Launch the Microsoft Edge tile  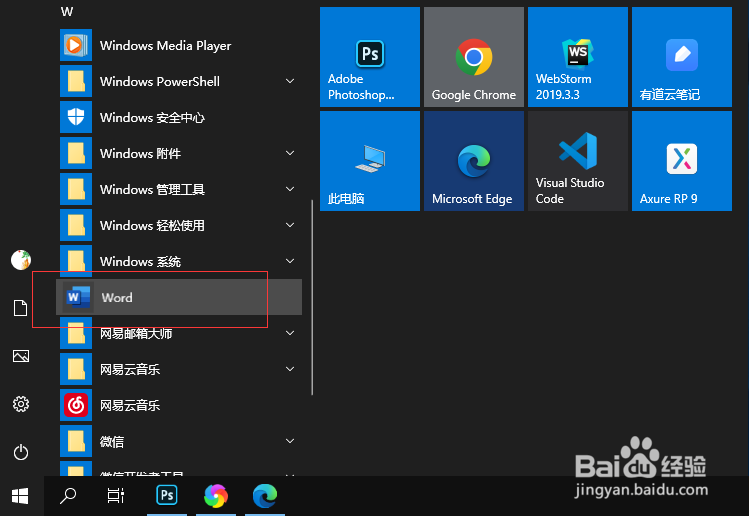[474, 161]
